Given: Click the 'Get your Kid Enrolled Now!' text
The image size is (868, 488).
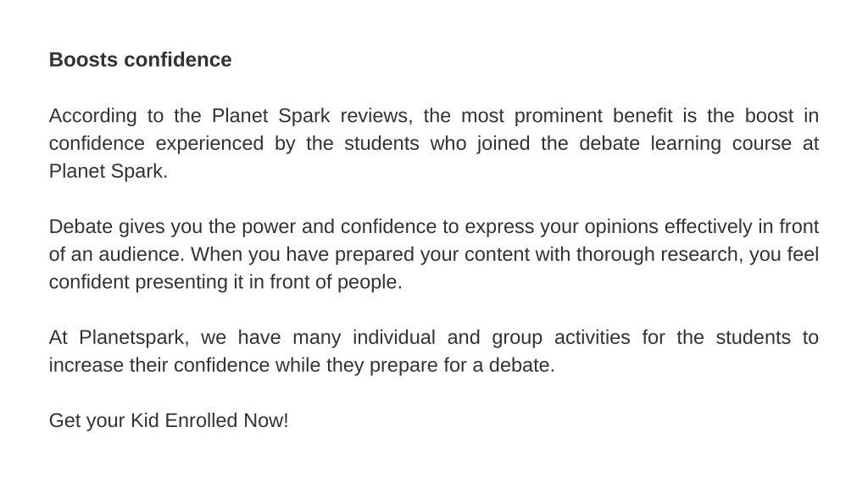Looking at the screenshot, I should [x=169, y=420].
